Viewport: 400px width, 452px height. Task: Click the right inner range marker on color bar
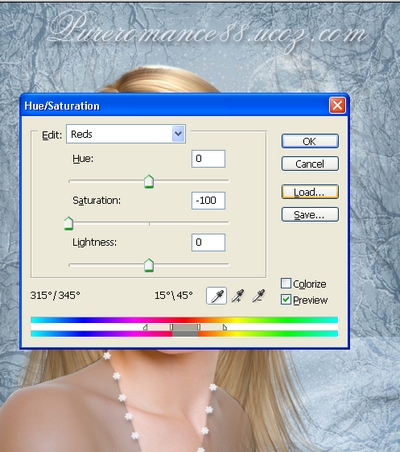coord(199,327)
